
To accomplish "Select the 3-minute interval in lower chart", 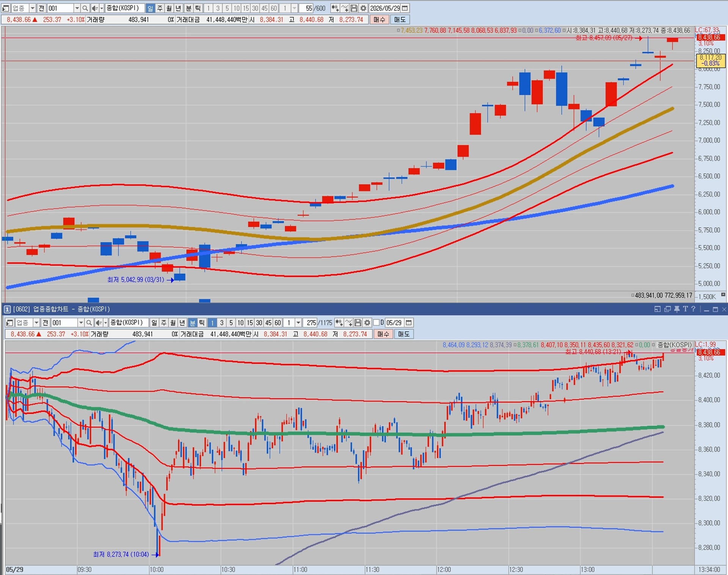I will [x=222, y=323].
